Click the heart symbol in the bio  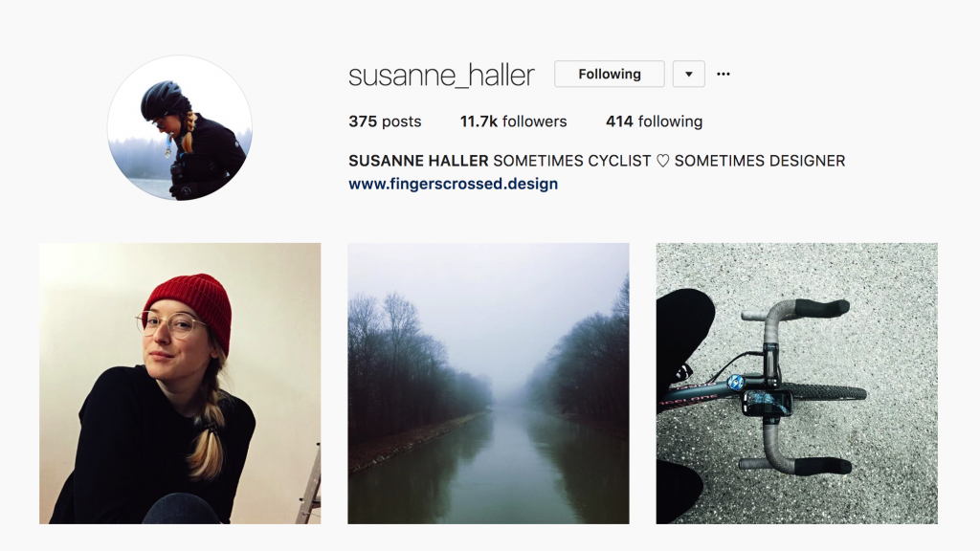point(662,161)
